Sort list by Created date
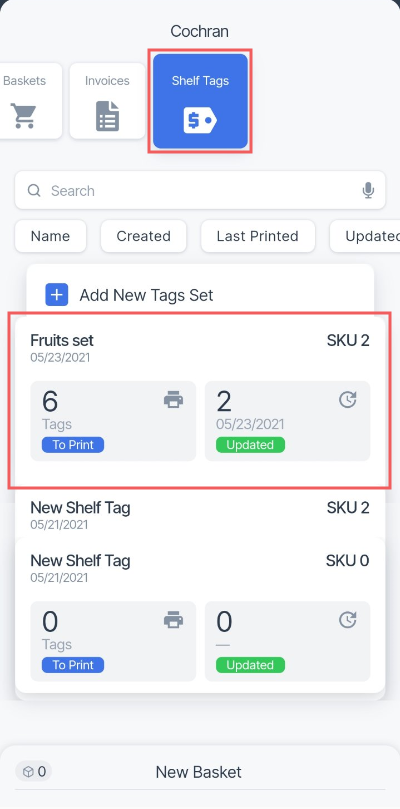This screenshot has width=400, height=809. 143,236
